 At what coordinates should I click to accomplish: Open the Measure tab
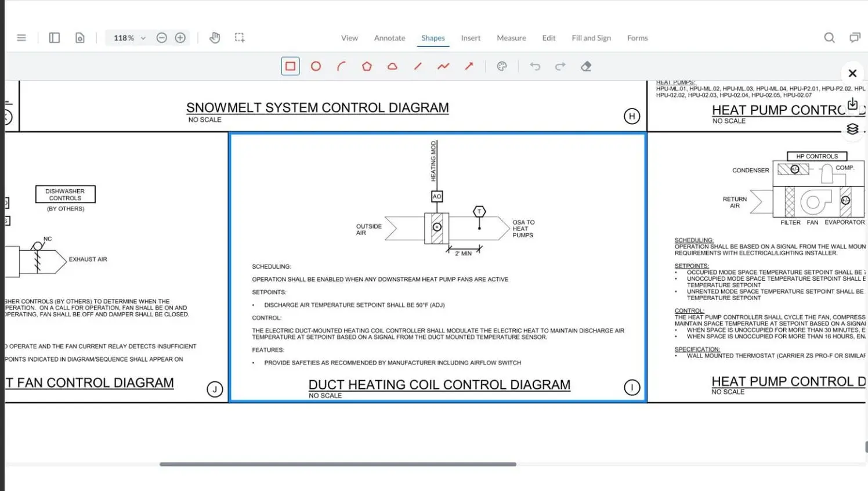511,38
